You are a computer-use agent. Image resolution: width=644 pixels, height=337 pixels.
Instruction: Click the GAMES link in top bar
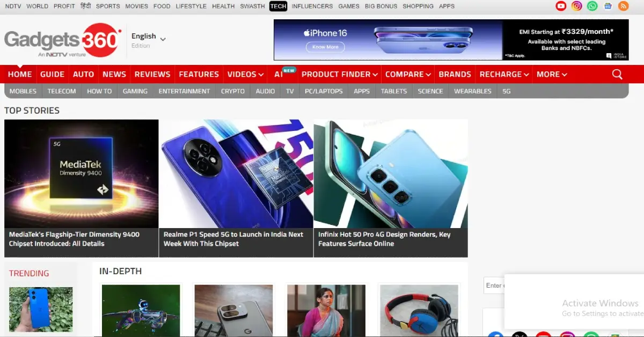tap(349, 6)
